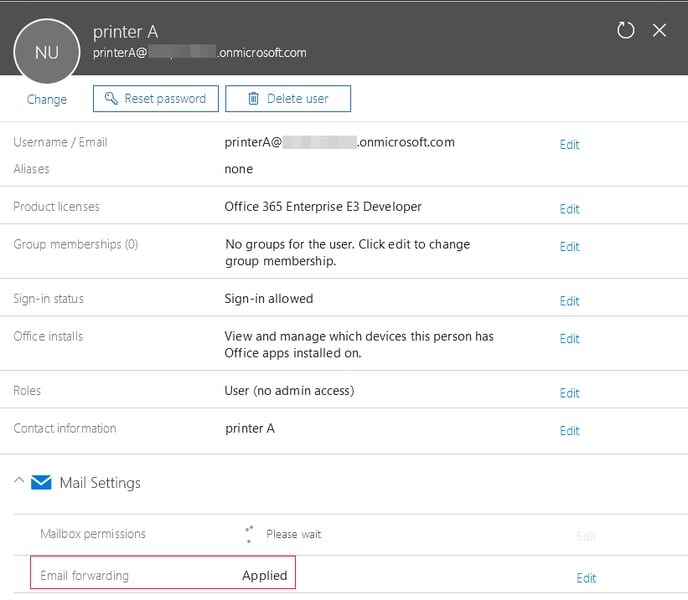Select the Applied status for Email forwarding
This screenshot has width=688, height=600.
(264, 575)
